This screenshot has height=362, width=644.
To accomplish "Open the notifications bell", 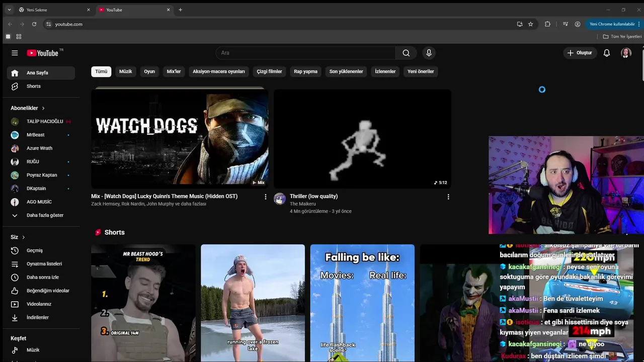I will pyautogui.click(x=607, y=53).
